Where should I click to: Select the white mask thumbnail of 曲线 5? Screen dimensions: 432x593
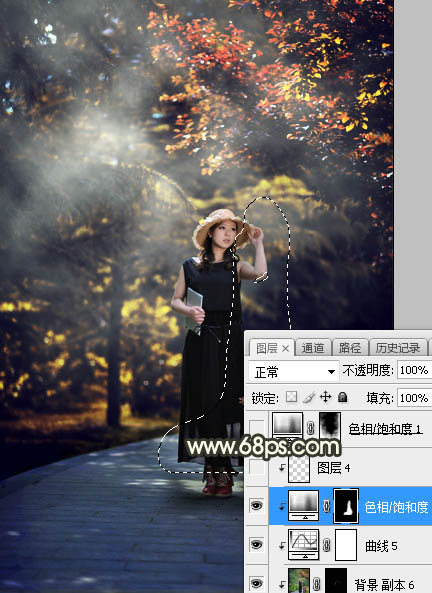(346, 545)
